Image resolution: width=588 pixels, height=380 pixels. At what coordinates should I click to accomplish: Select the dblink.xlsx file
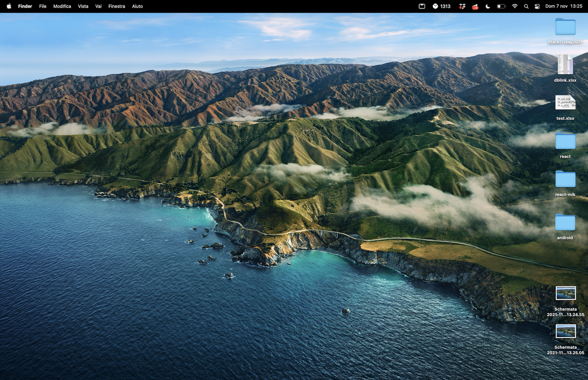[x=565, y=65]
